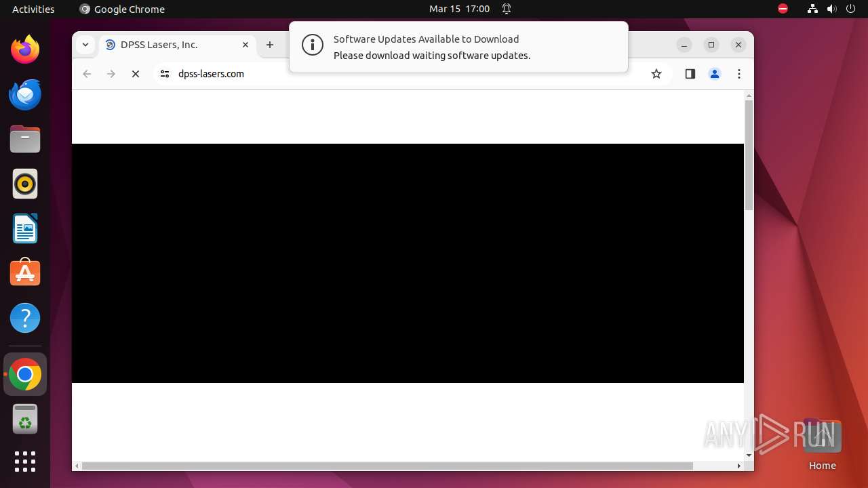Open the Help icon in dock
Screen dimensions: 868x488
(25, 318)
